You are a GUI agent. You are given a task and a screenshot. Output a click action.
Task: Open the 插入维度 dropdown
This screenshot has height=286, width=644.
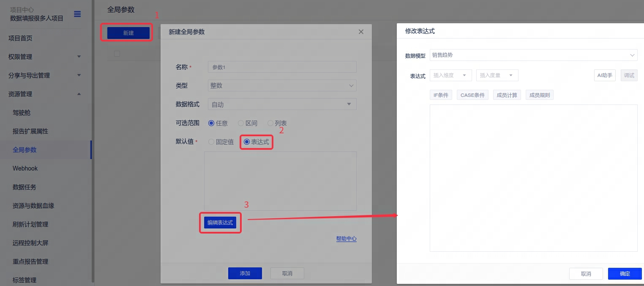[450, 75]
